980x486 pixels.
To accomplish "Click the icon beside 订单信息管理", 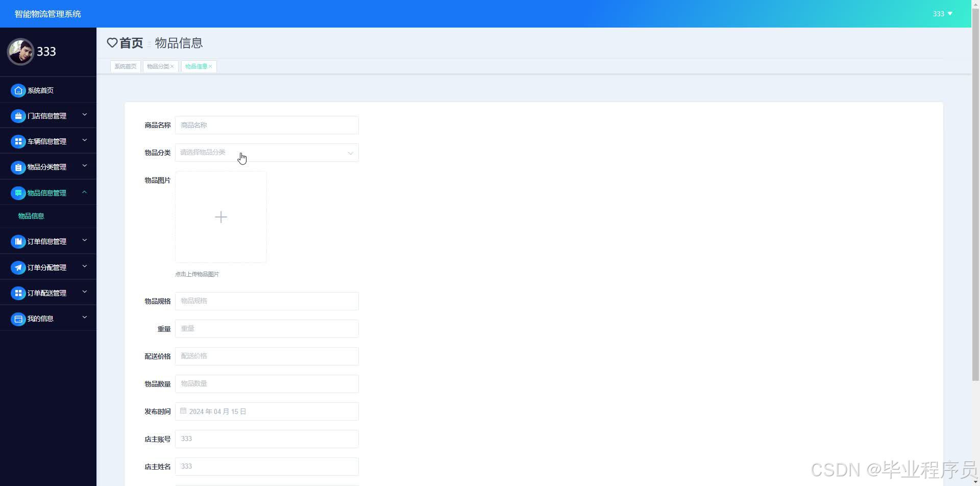I will click(x=18, y=241).
